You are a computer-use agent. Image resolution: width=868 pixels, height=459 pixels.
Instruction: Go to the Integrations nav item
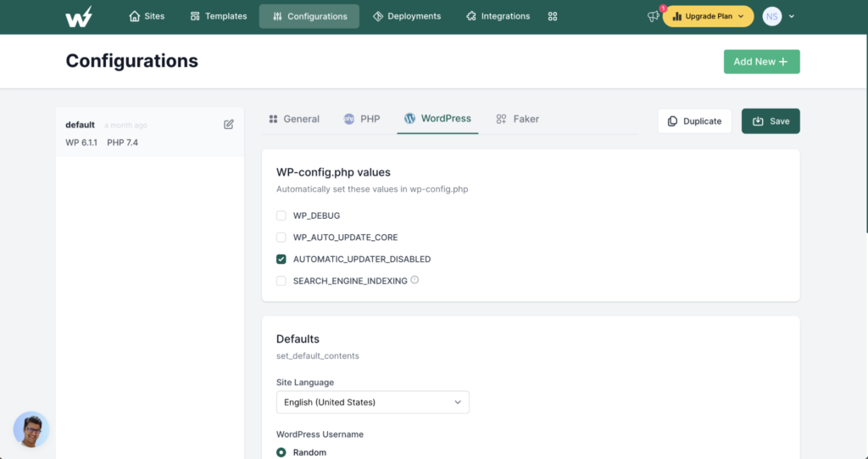coord(498,17)
